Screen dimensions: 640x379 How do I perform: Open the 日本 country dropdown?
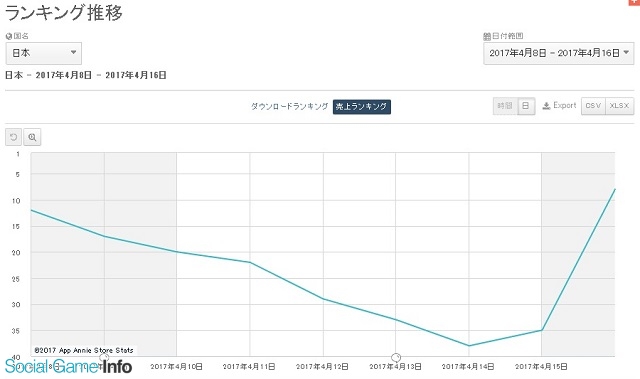click(44, 53)
